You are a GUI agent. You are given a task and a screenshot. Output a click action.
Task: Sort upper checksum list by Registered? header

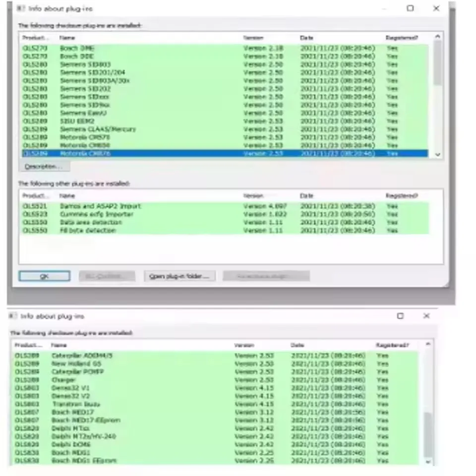point(402,38)
